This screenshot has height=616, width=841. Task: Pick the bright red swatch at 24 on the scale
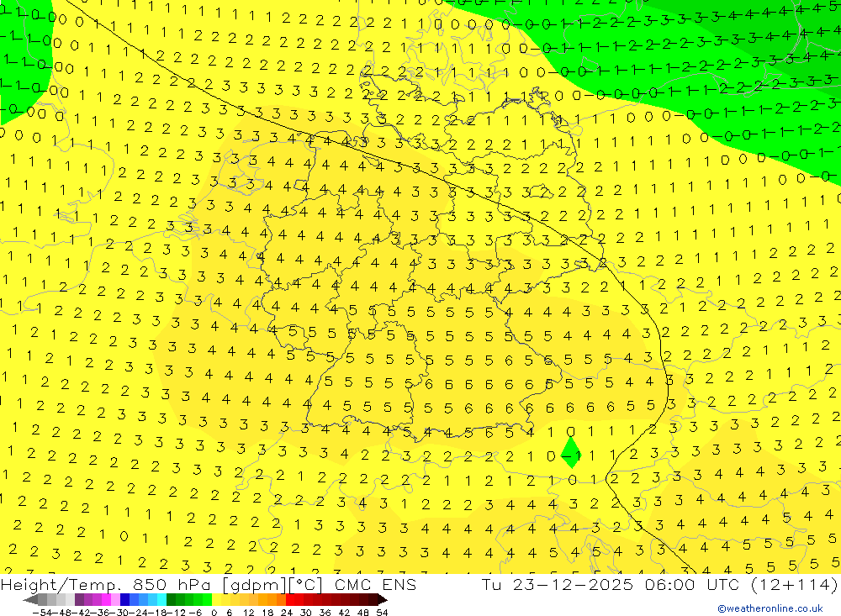click(x=290, y=599)
